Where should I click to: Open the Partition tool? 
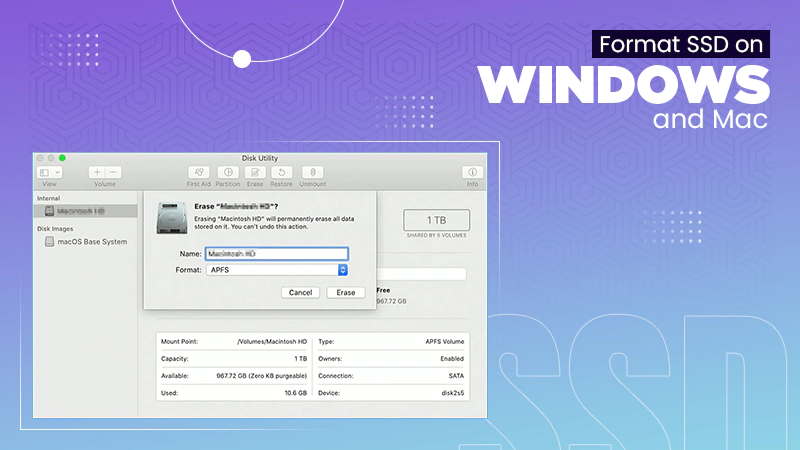tap(228, 172)
